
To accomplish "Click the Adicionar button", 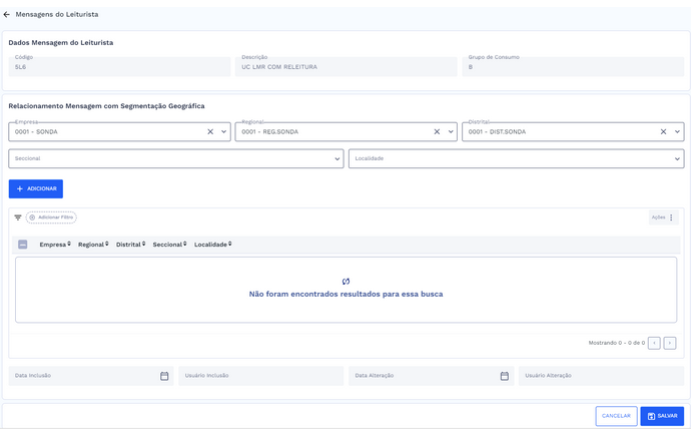I will [x=36, y=188].
